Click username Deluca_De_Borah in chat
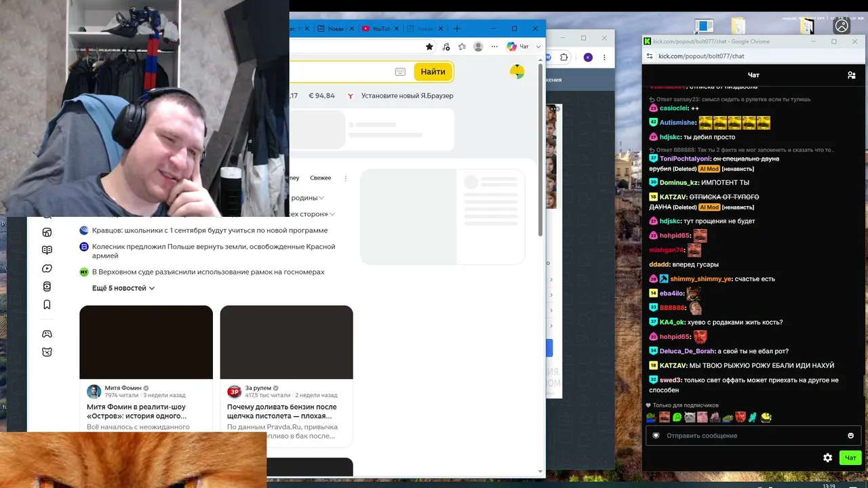This screenshot has height=488, width=868. coord(687,351)
